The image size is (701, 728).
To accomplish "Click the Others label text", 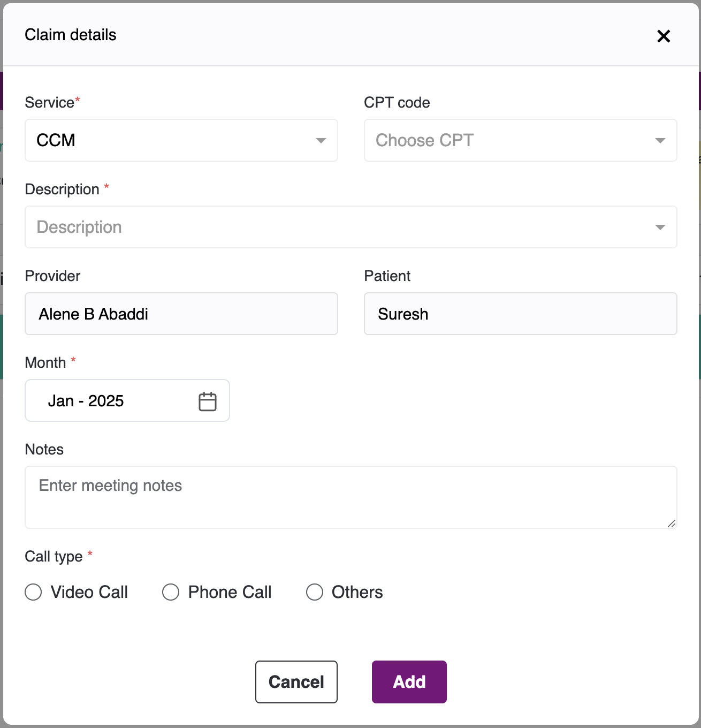I will [357, 592].
